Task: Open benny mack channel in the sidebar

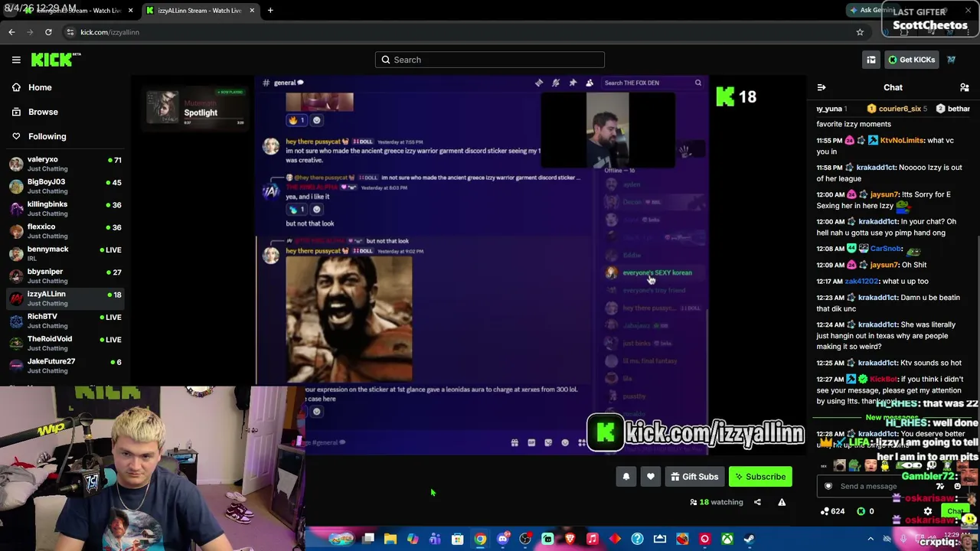Action: [x=66, y=253]
